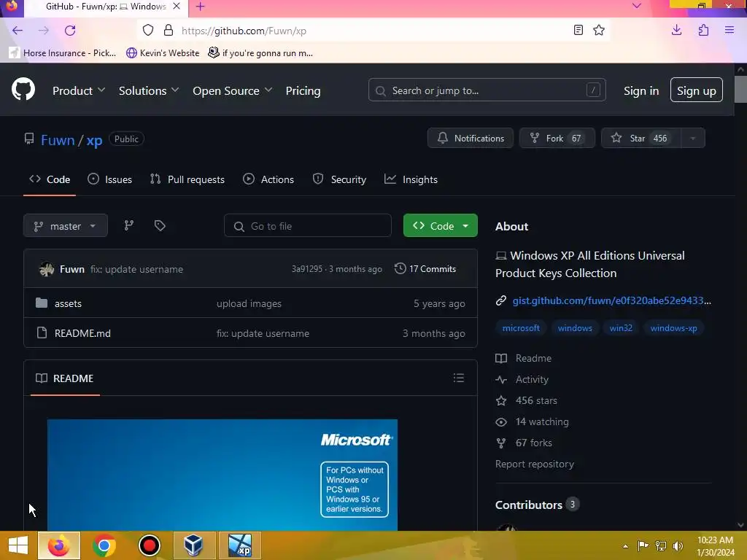Image resolution: width=747 pixels, height=560 pixels.
Task: Open the windows-xp topic tag
Action: coord(673,328)
